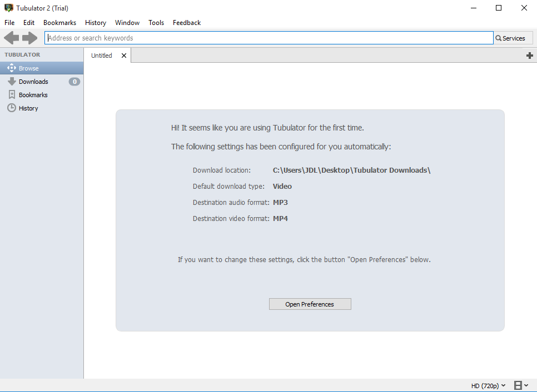Maximize the Tubulator window

coord(499,8)
